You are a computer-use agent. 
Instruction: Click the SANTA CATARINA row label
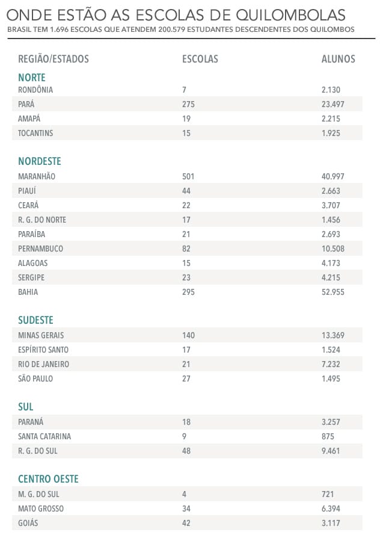coord(45,436)
